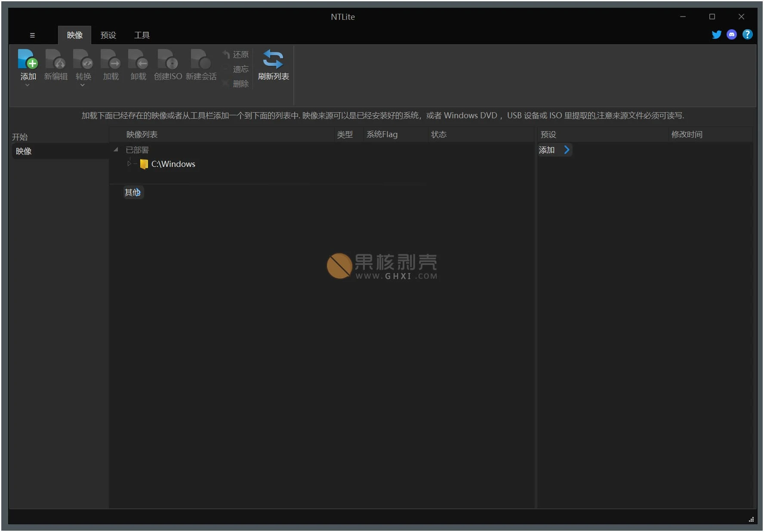
Task: Switch to the 映像 tab
Action: tap(75, 35)
